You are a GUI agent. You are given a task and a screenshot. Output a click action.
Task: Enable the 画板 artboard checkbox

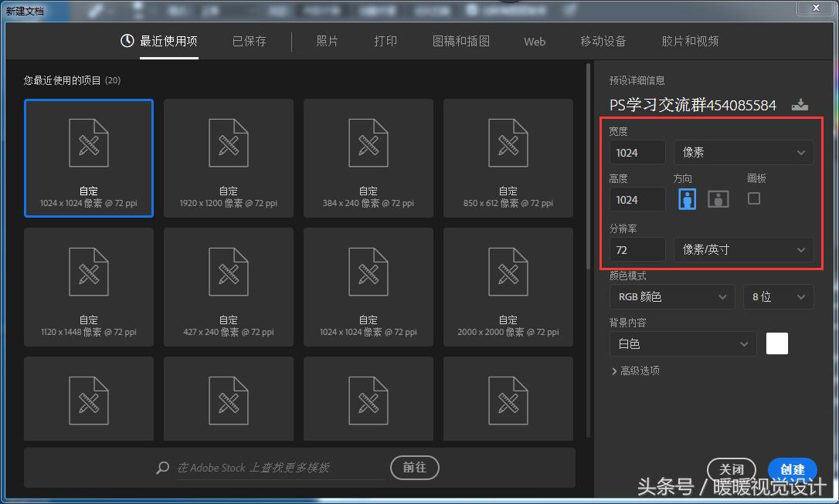click(x=754, y=198)
